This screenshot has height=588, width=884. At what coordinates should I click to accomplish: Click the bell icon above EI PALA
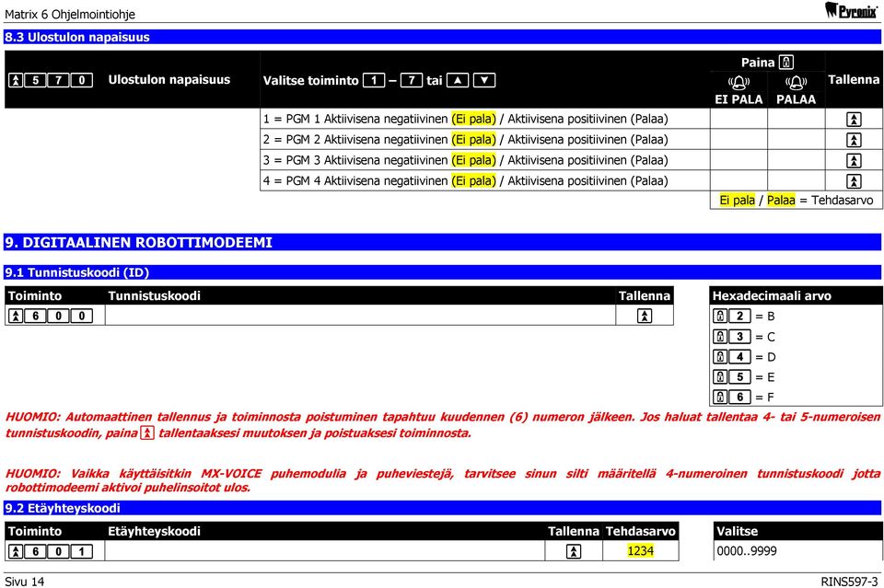739,84
